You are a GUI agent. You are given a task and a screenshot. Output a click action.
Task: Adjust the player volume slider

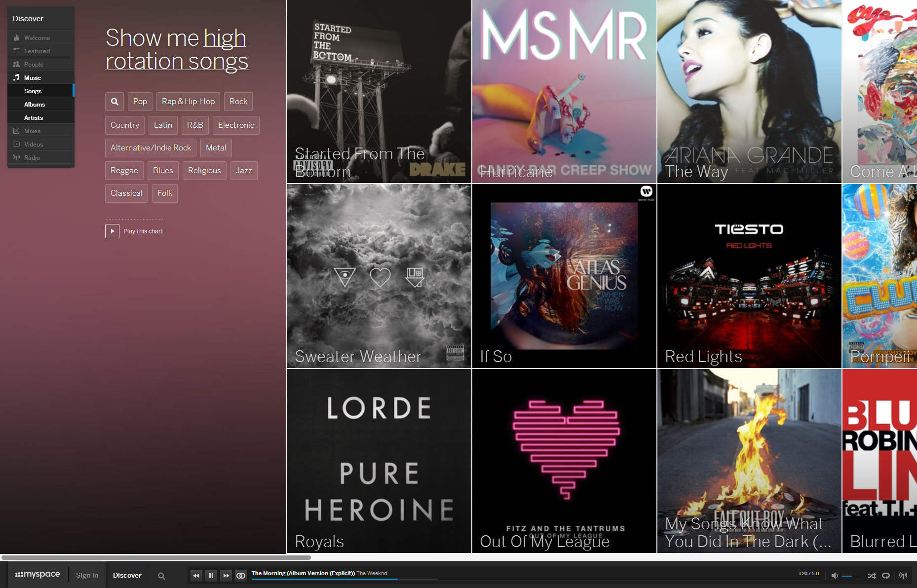point(852,576)
